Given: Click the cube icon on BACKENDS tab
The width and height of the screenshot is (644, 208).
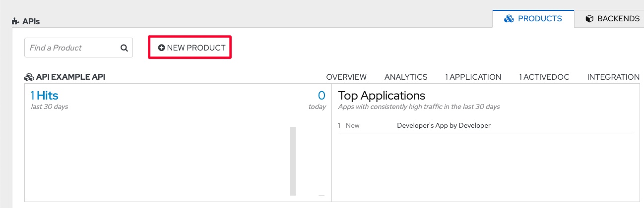Looking at the screenshot, I should tap(589, 19).
